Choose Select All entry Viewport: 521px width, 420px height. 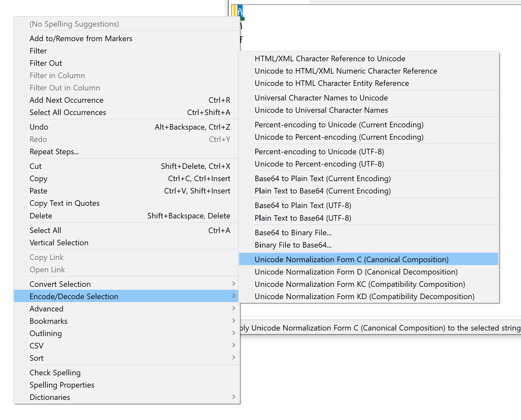click(x=127, y=230)
